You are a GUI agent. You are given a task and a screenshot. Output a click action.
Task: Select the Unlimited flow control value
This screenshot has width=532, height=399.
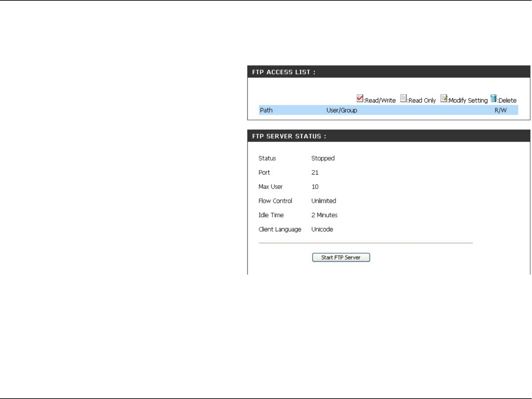pyautogui.click(x=324, y=201)
